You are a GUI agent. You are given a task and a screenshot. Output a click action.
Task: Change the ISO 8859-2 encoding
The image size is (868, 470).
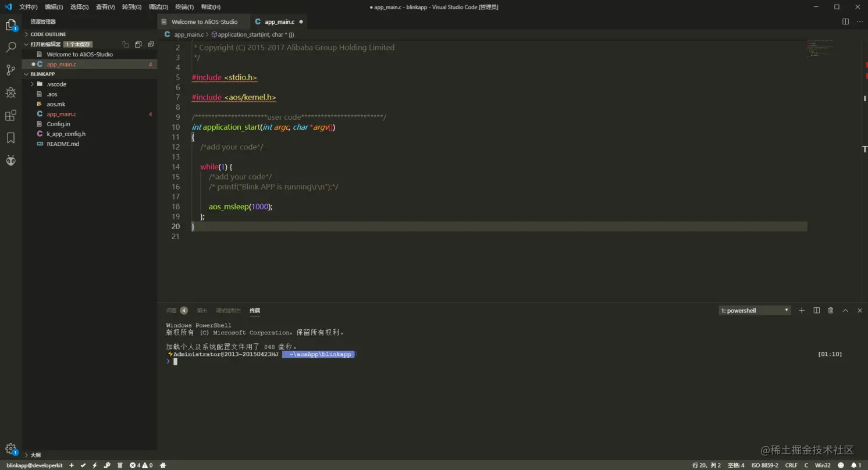click(x=764, y=465)
